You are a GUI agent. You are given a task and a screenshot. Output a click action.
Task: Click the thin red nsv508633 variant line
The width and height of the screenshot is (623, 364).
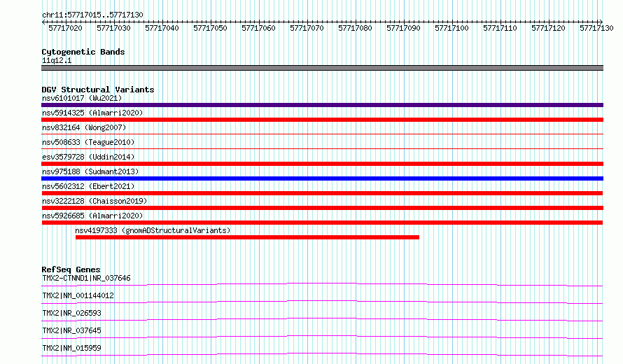[x=322, y=148]
